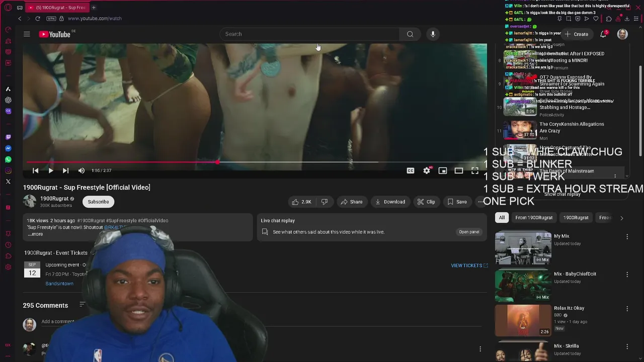Image resolution: width=644 pixels, height=362 pixels.
Task: Enter fullscreen mode
Action: pos(474,171)
